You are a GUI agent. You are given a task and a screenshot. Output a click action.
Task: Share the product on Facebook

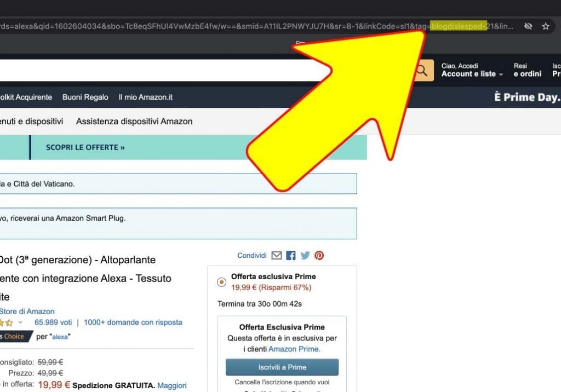point(291,255)
